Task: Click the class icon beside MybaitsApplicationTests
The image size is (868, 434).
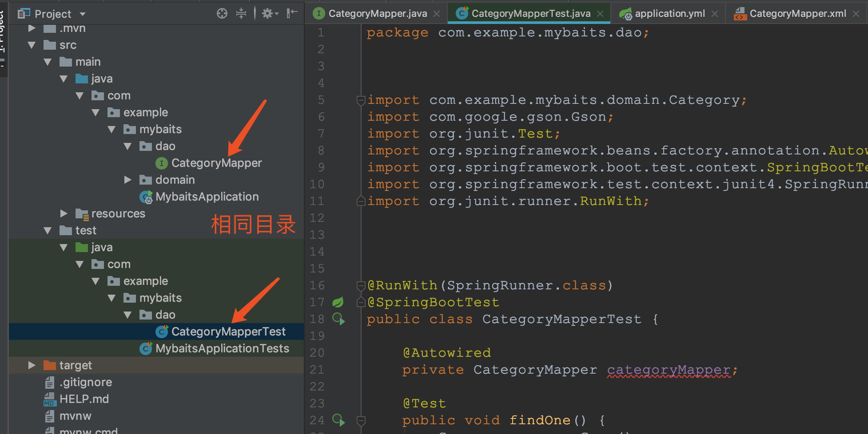Action: point(146,348)
